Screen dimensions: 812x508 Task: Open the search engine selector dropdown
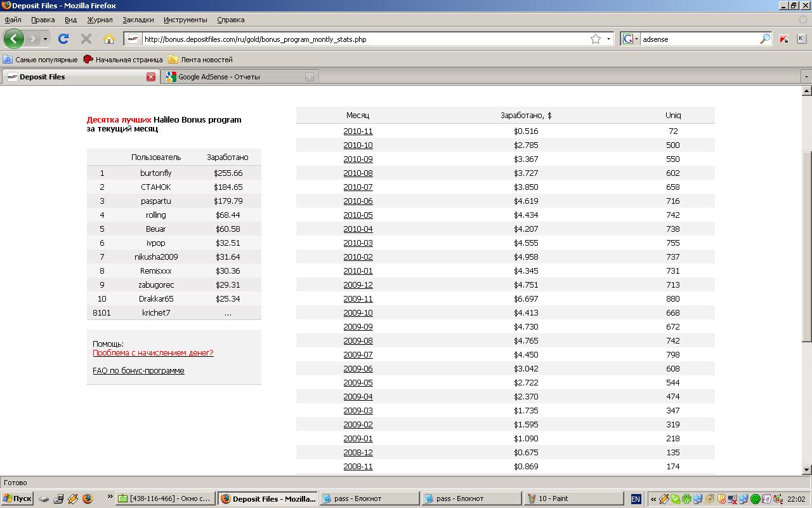tap(630, 39)
